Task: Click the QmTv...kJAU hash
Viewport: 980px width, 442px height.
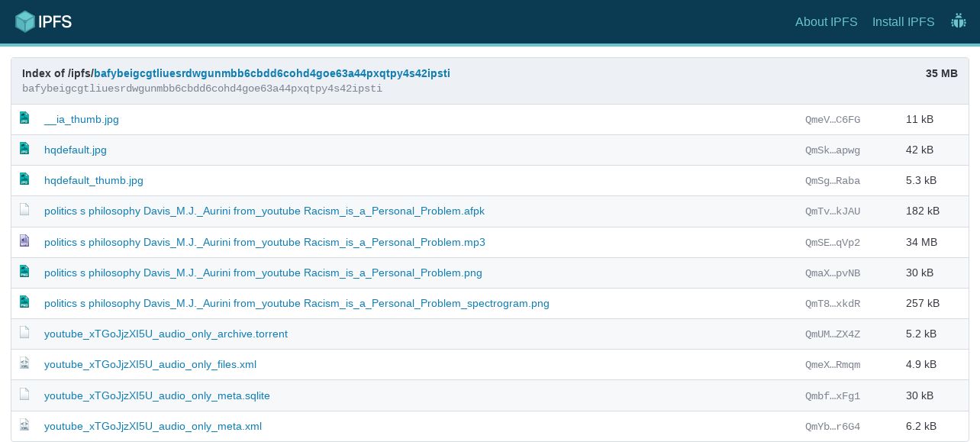Action: [833, 211]
